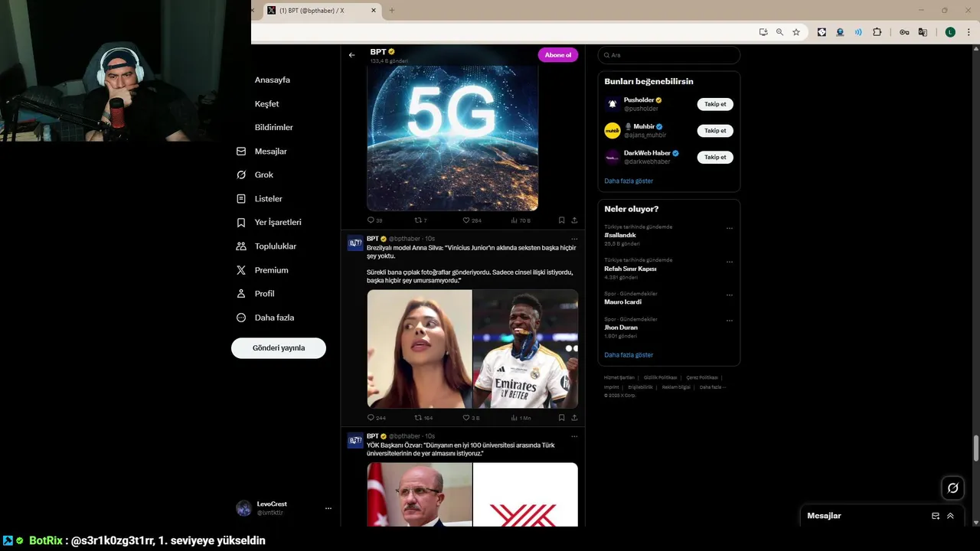Click Daha fazla göster under trends
980x551 pixels.
pos(629,355)
